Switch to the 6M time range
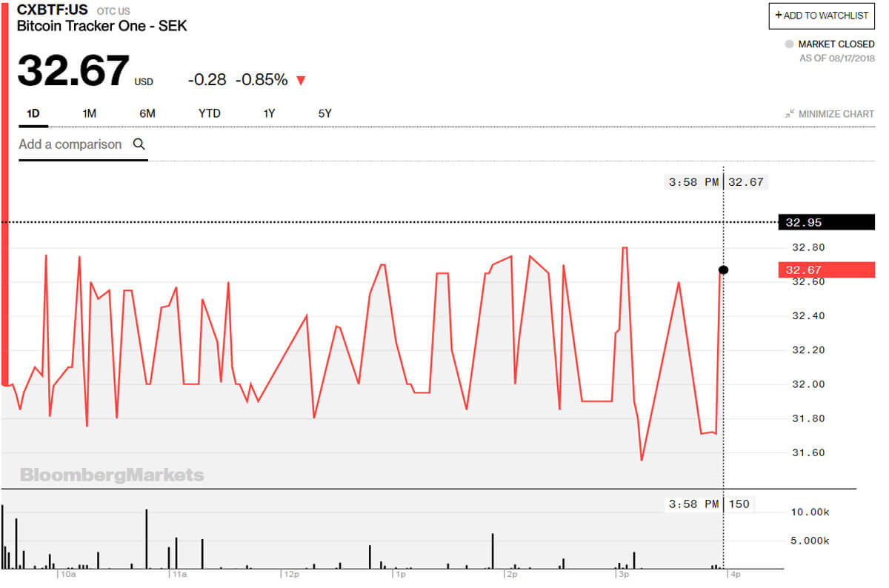 click(147, 114)
